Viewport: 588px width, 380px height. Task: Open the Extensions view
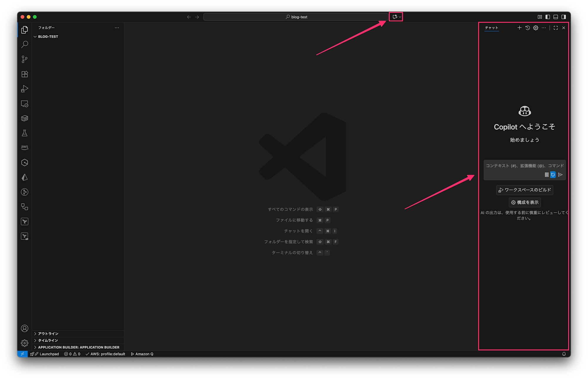coord(25,74)
